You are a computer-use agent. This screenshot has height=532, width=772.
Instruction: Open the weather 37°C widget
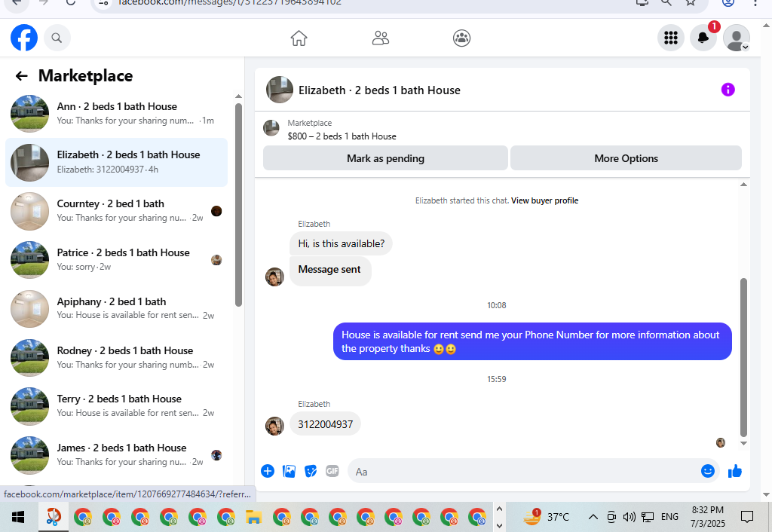point(546,517)
